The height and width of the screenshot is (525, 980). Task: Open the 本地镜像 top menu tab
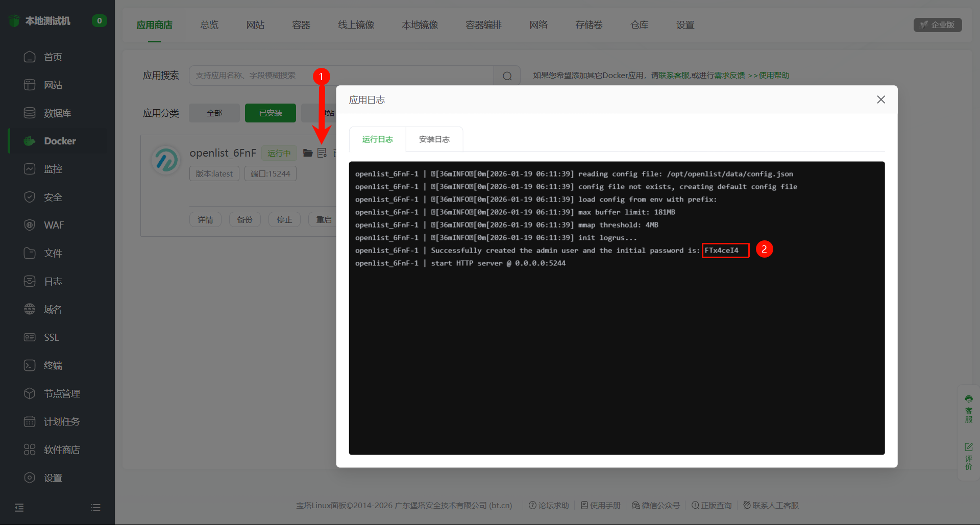(x=420, y=25)
